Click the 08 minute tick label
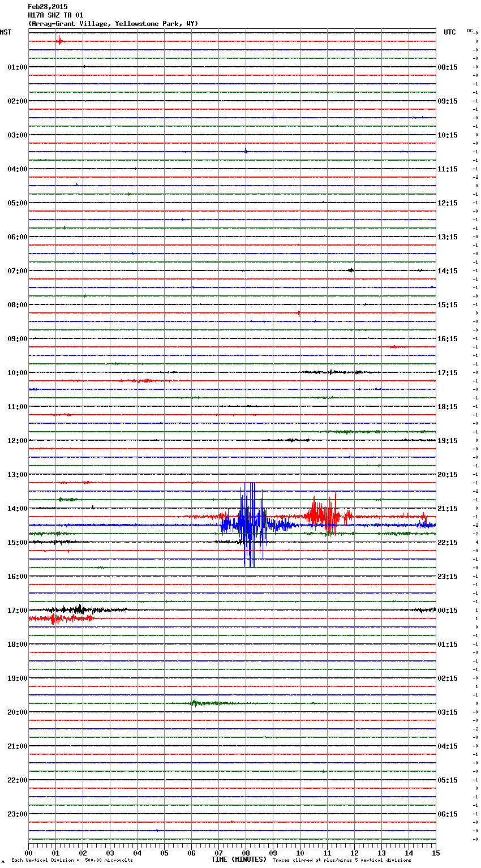The height and width of the screenshot is (868, 481). (x=246, y=853)
